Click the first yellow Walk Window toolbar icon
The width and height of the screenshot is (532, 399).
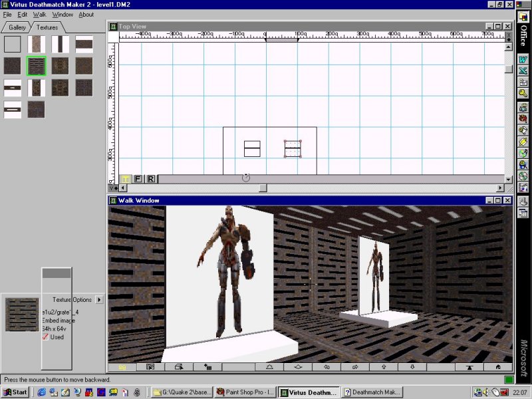tap(122, 367)
